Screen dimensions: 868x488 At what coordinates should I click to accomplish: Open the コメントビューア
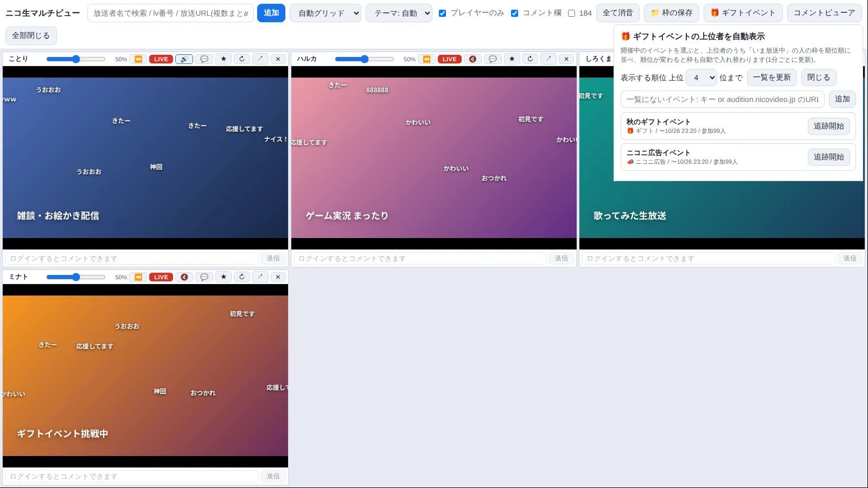[824, 13]
